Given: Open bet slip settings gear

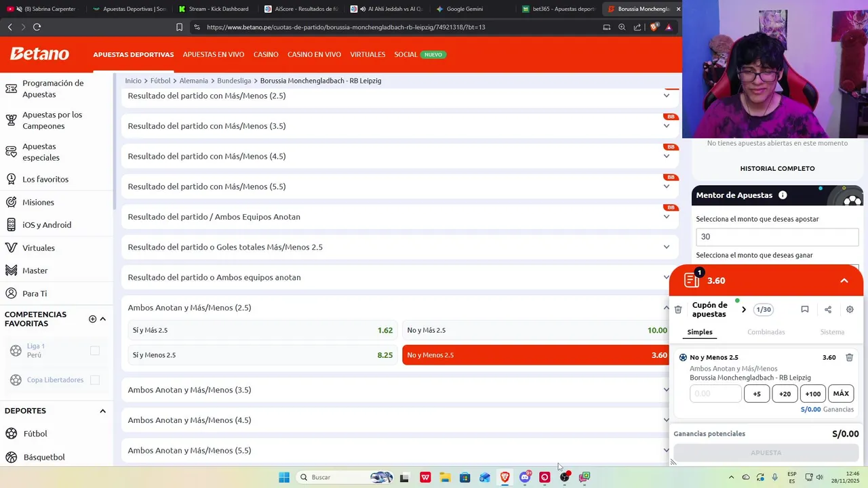Looking at the screenshot, I should click(x=850, y=310).
